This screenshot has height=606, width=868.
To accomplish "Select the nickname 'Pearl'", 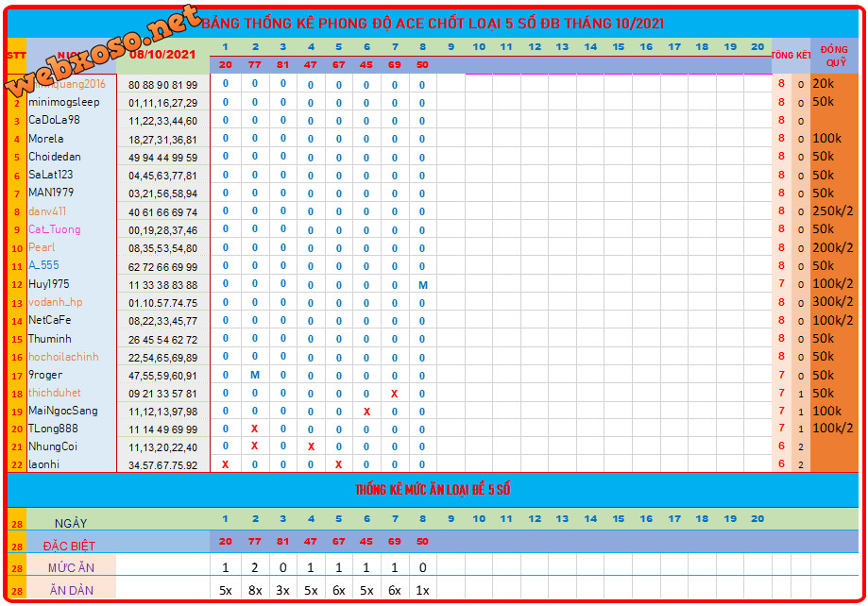I will 42,247.
